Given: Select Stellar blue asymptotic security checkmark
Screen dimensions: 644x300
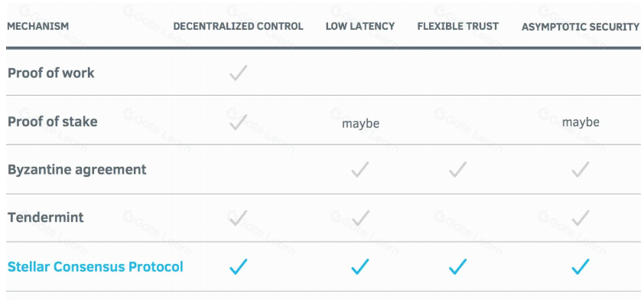Looking at the screenshot, I should pos(581,266).
